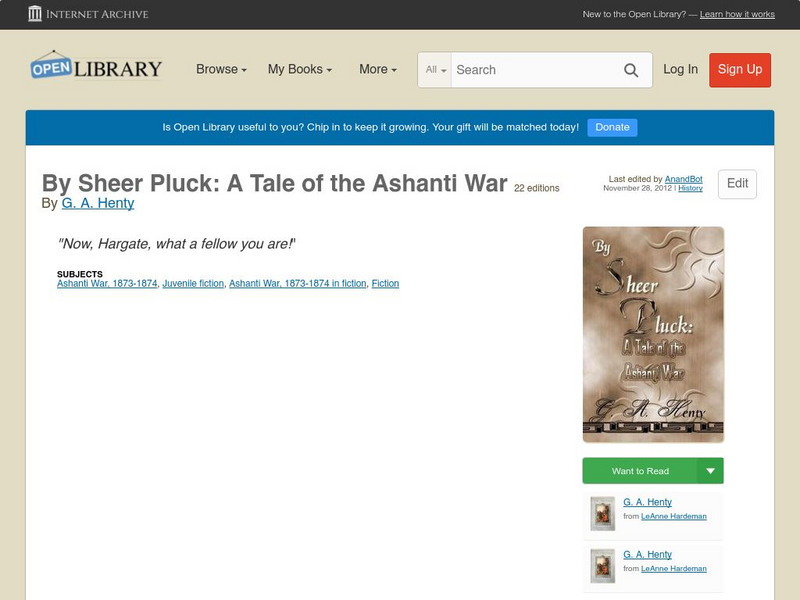Open the first G. A. Henty list thumbnail
800x600 pixels.
[x=602, y=514]
